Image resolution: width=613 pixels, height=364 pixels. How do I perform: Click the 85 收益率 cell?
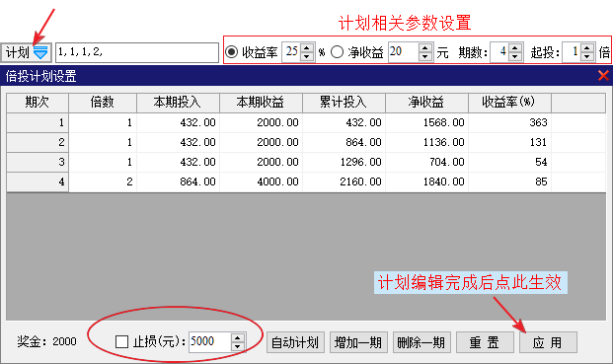509,182
